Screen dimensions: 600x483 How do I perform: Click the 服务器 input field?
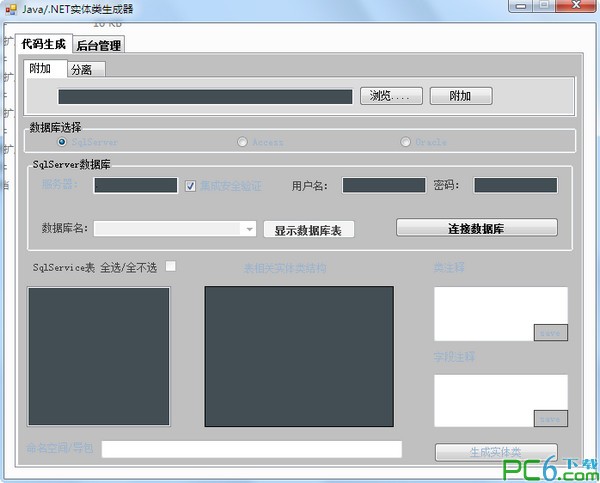coord(136,185)
